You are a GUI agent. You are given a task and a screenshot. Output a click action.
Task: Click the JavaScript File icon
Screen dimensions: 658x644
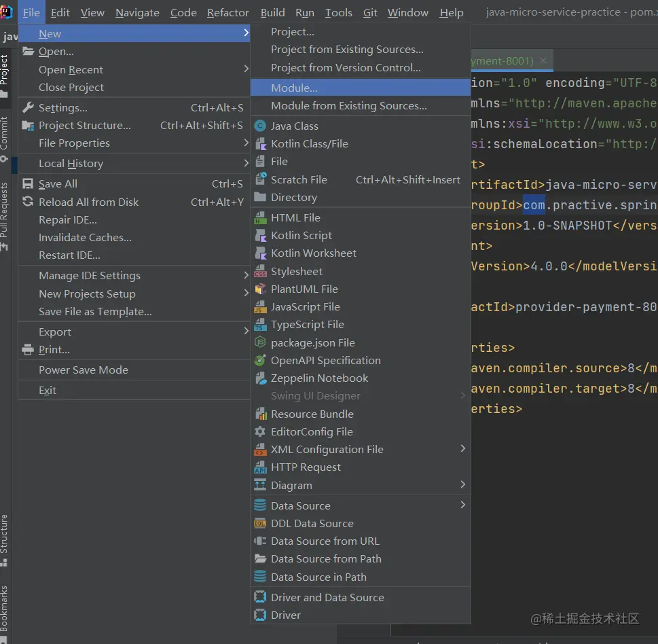(260, 307)
